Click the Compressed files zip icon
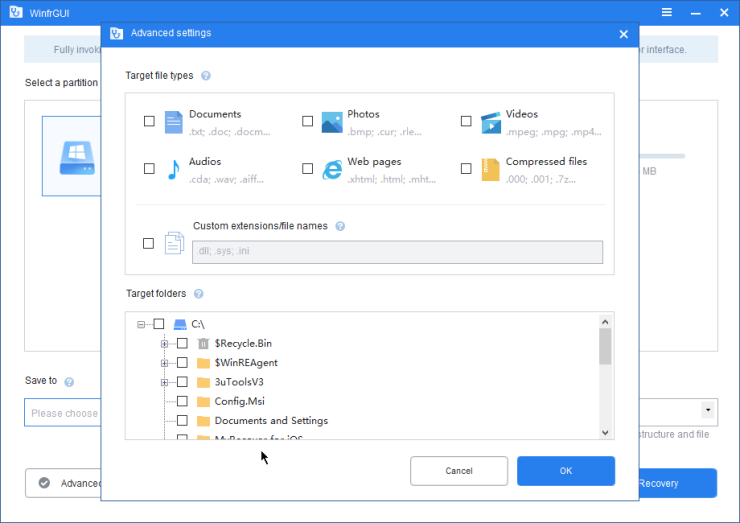 (x=490, y=169)
